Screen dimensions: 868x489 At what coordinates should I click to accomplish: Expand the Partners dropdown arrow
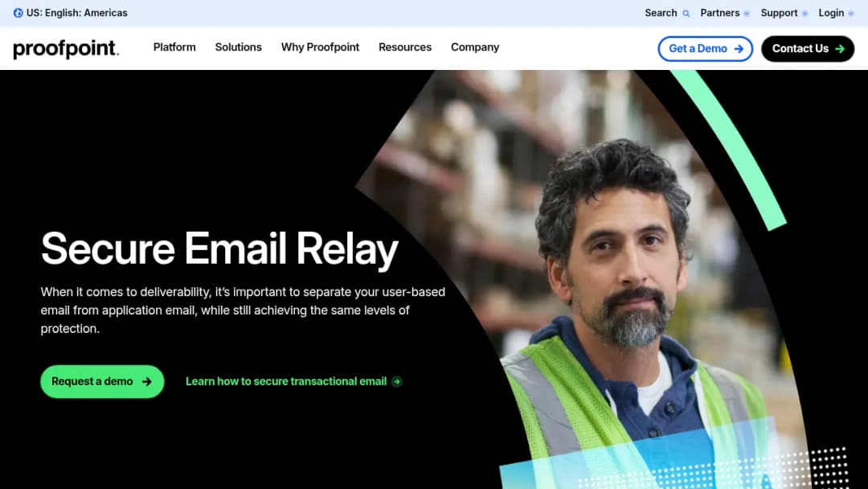(x=746, y=14)
